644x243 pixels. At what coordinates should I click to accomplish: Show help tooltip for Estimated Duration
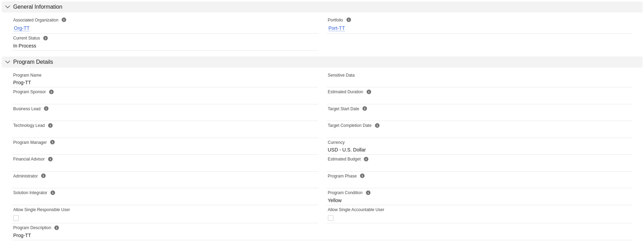click(x=369, y=92)
